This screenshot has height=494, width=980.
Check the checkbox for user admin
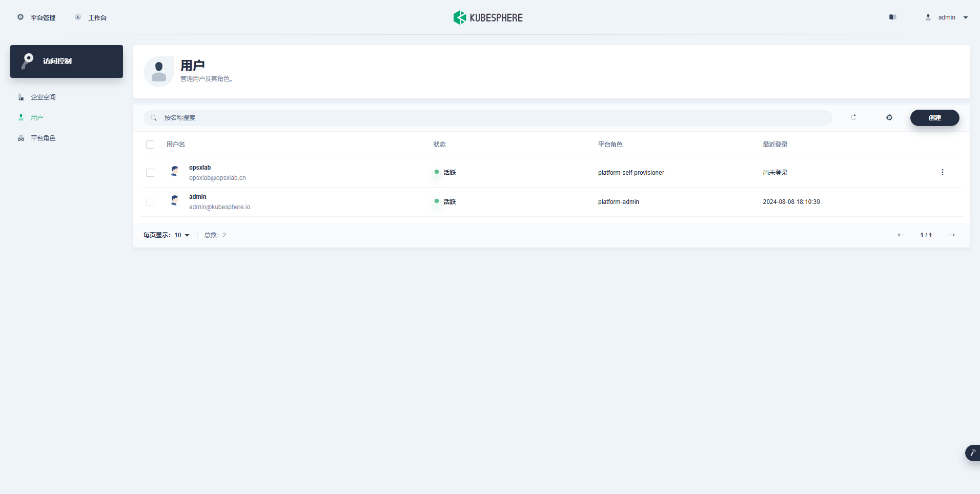(150, 202)
